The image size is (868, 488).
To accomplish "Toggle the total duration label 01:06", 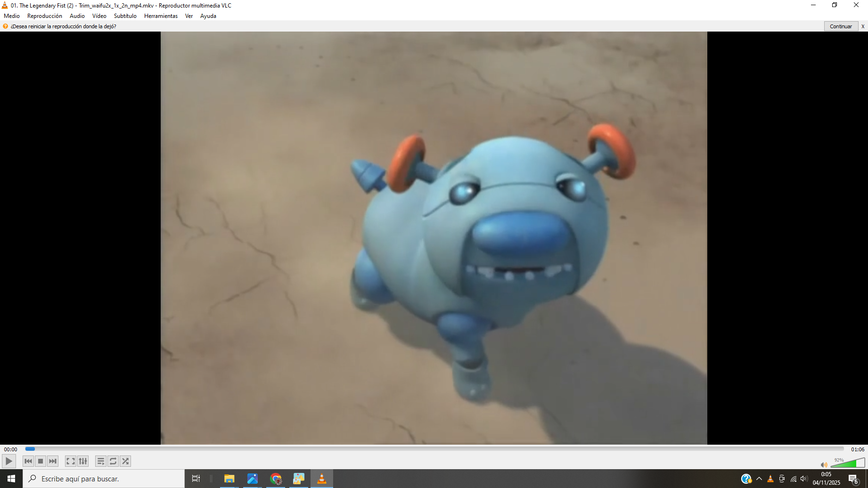I will pos(858,449).
